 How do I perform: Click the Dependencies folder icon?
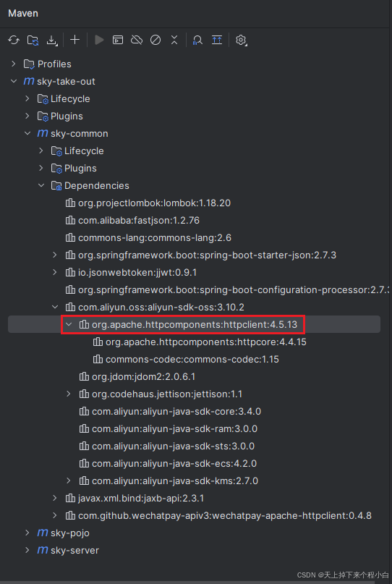(x=56, y=186)
